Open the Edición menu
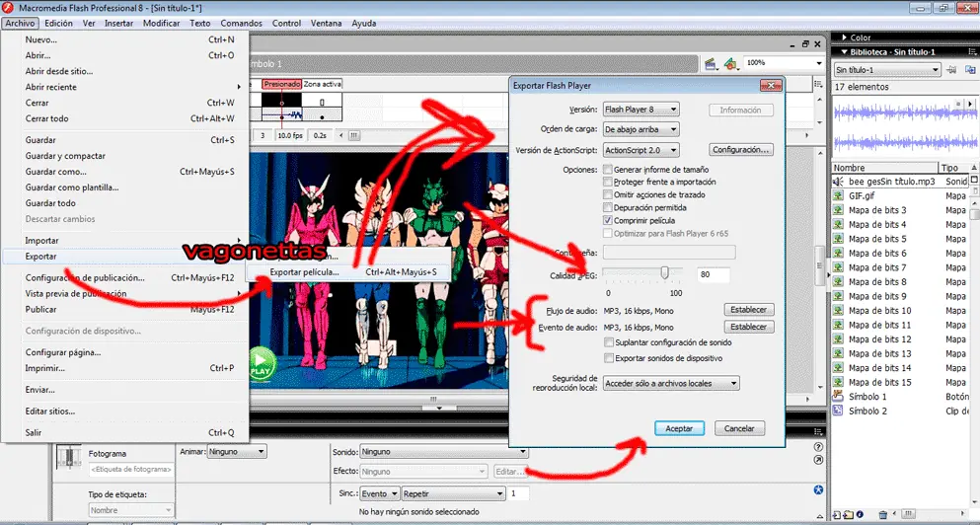The image size is (980, 525). click(x=59, y=23)
